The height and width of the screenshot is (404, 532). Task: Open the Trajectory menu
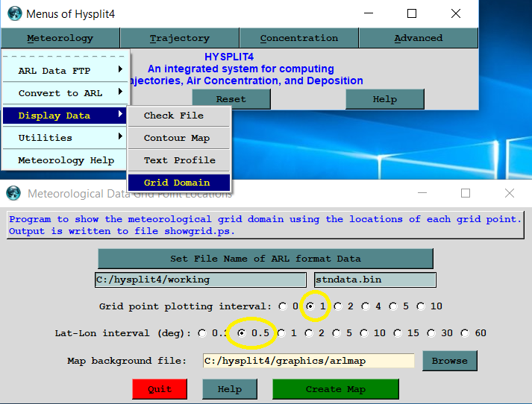pyautogui.click(x=179, y=38)
